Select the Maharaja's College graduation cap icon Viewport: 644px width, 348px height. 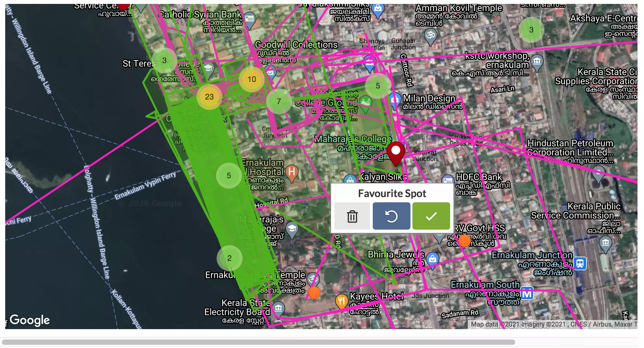[x=292, y=229]
